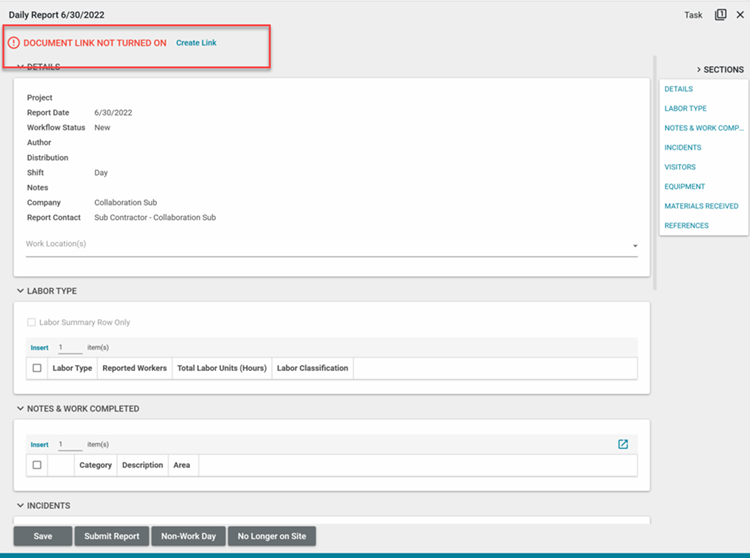Click the Non-Work Day button
This screenshot has width=750, height=558.
coord(188,536)
